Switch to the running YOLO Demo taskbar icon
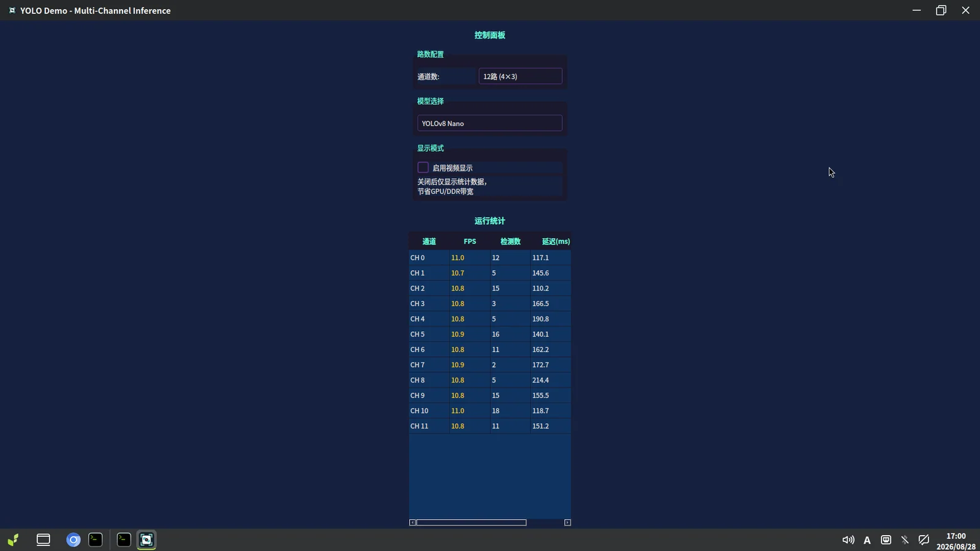This screenshot has width=980, height=551. point(146,540)
